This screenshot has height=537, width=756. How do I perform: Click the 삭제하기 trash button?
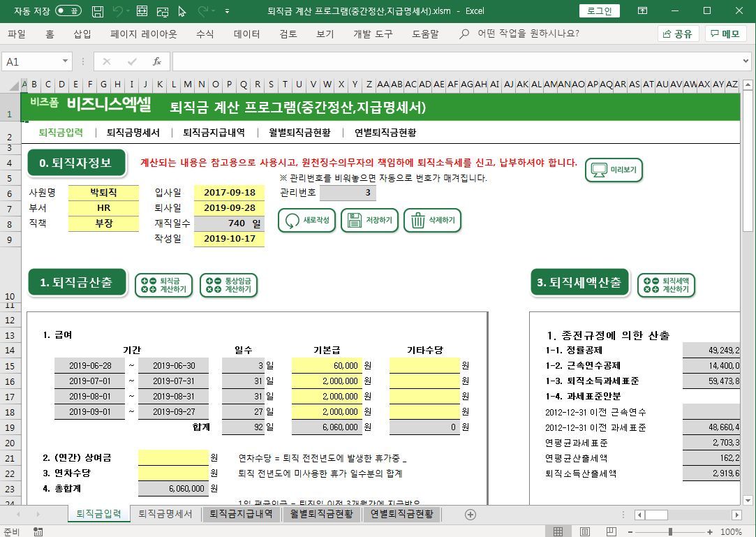[433, 221]
